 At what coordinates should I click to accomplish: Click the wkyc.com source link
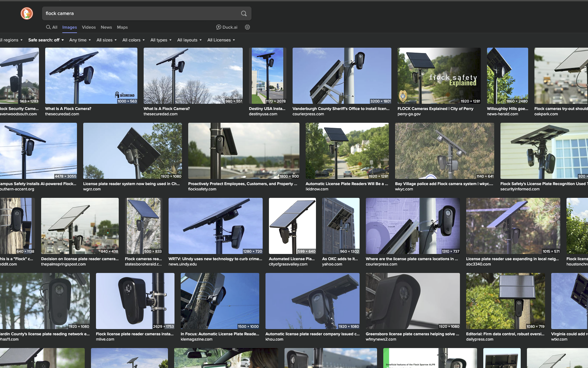404,189
